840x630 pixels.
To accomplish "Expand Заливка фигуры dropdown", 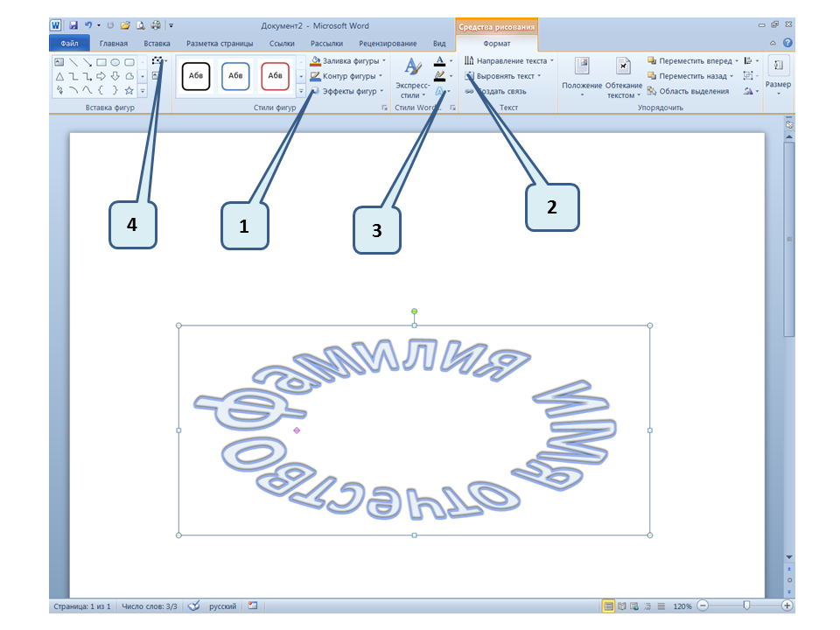I will point(384,61).
